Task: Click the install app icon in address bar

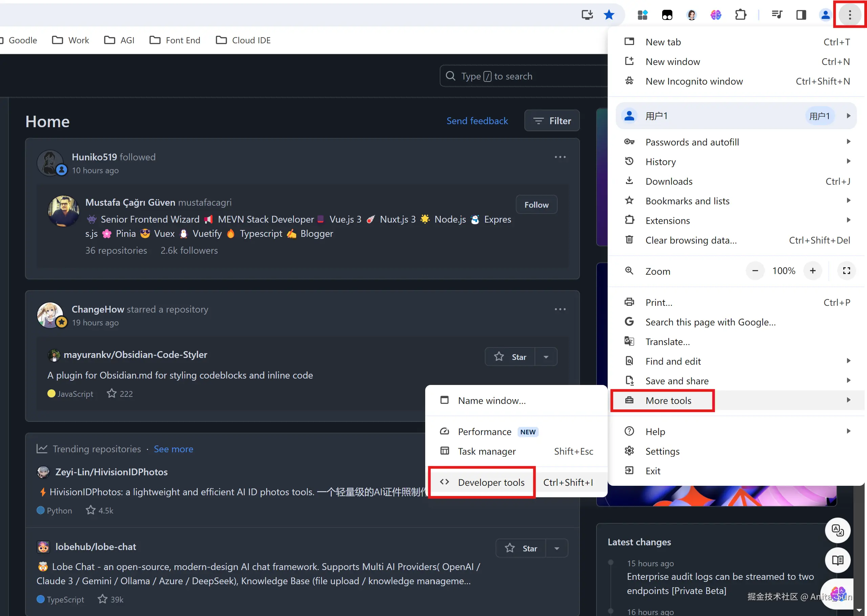Action: [x=587, y=15]
